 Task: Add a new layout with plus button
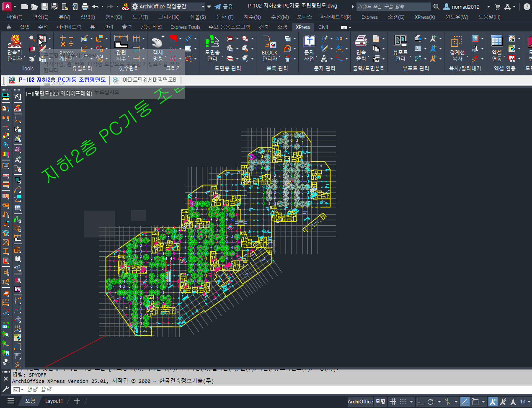click(x=77, y=401)
